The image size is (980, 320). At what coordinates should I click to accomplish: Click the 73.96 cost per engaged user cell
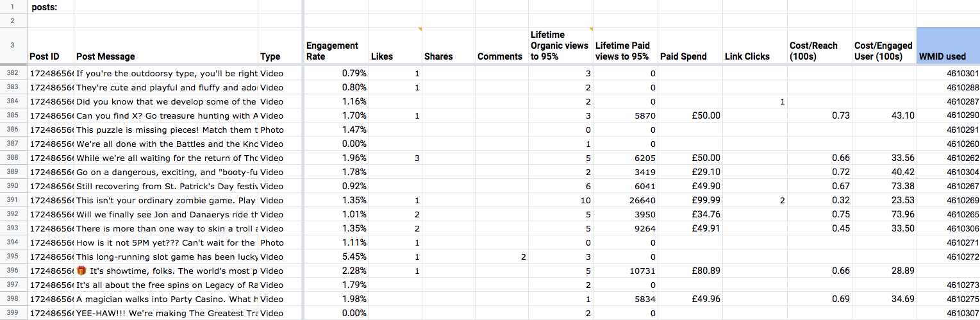click(884, 215)
